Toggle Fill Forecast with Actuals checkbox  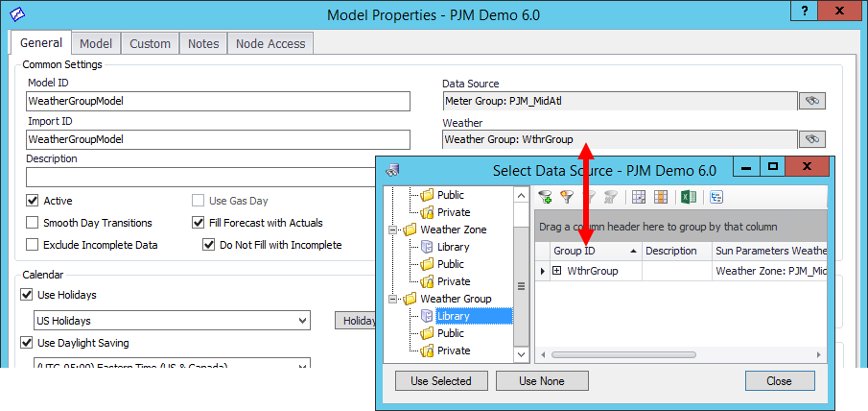[199, 223]
